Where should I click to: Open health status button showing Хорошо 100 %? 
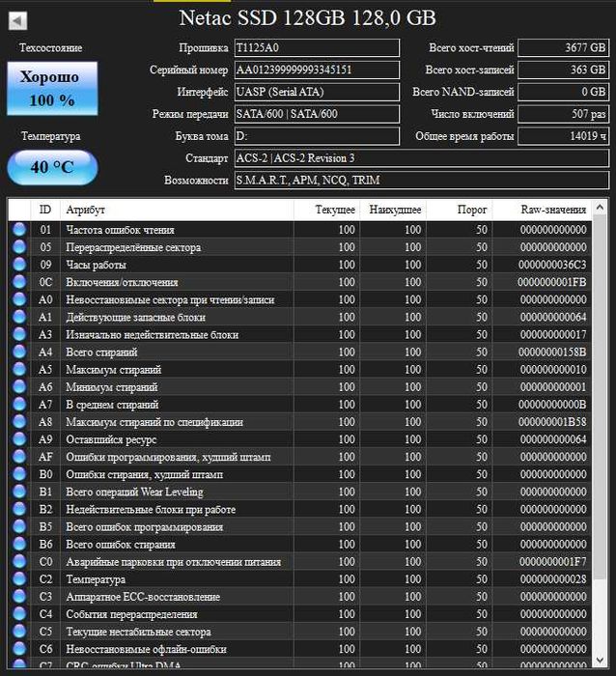(x=52, y=89)
